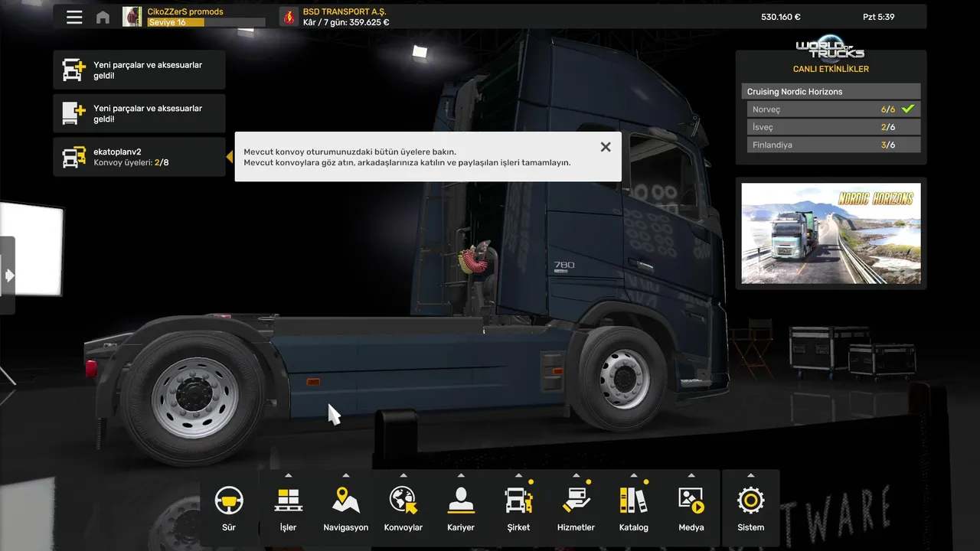
Task: Click the World of Trucks logo
Action: [x=831, y=47]
